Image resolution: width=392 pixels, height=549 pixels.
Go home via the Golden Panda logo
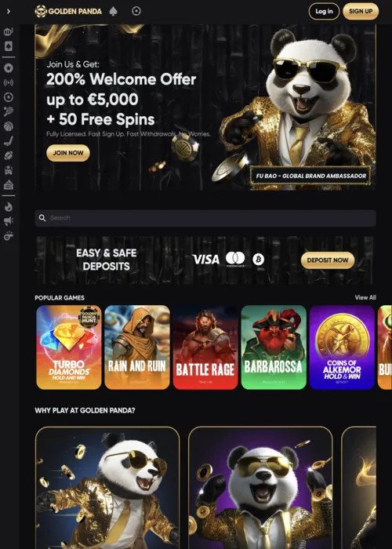[68, 11]
